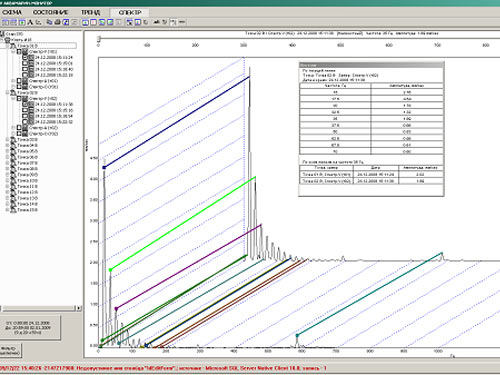Viewport: 500px width, 375px height.
Task: Check the second 15:15 spectrum checkbox under first point
Action: [x=25, y=63]
